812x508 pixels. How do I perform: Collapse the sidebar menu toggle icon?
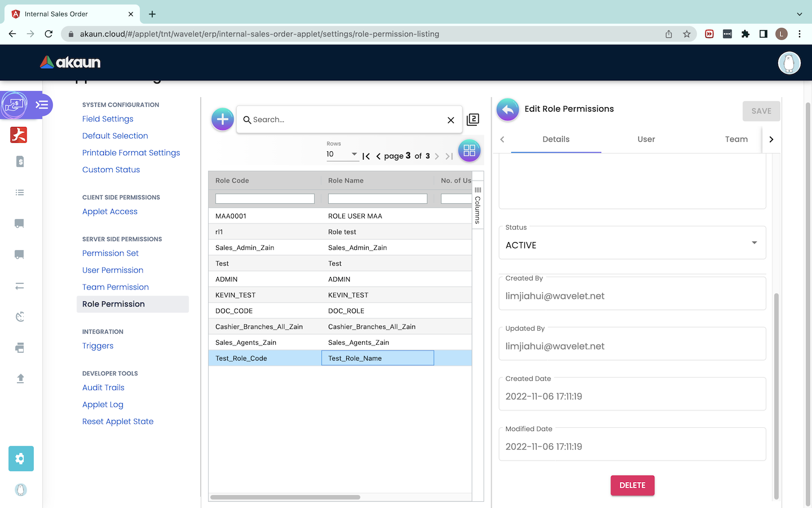pos(42,105)
